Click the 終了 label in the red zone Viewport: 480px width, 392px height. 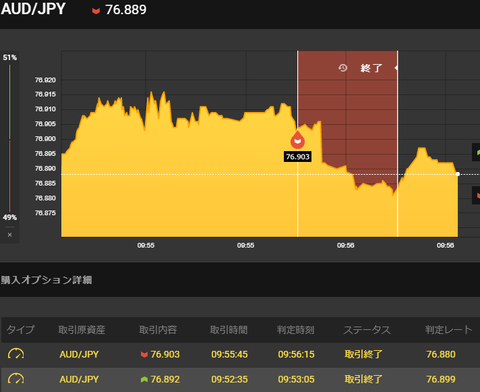(371, 68)
